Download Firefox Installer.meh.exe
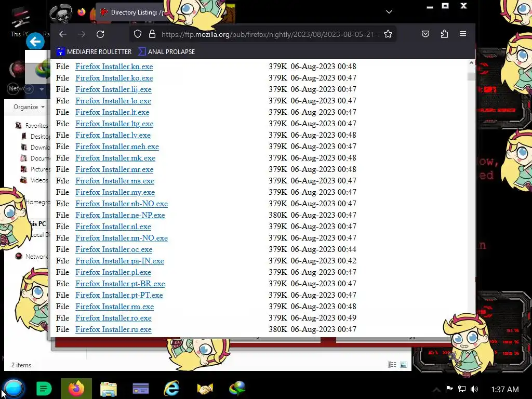Image resolution: width=532 pixels, height=399 pixels. (117, 147)
